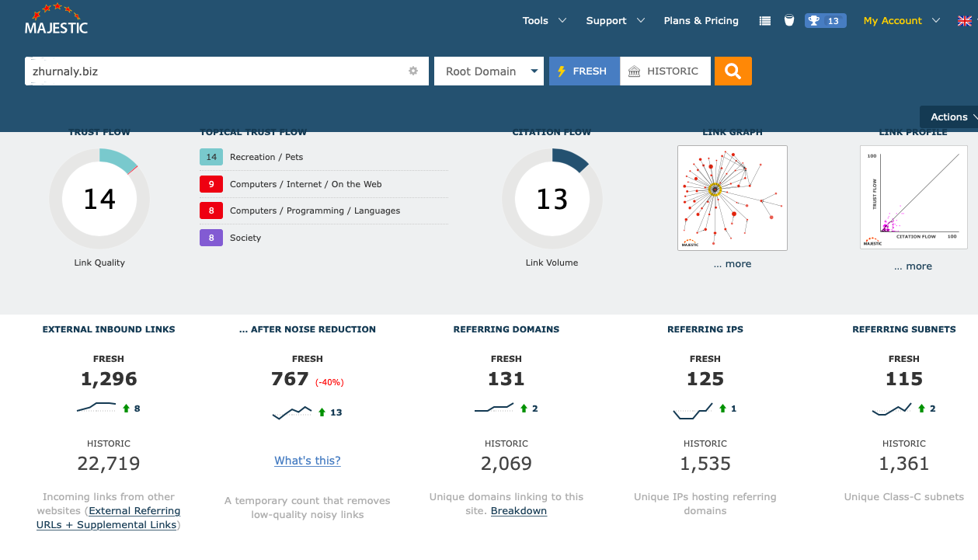Open the bucket icon in header
The height and width of the screenshot is (560, 978).
tap(789, 21)
